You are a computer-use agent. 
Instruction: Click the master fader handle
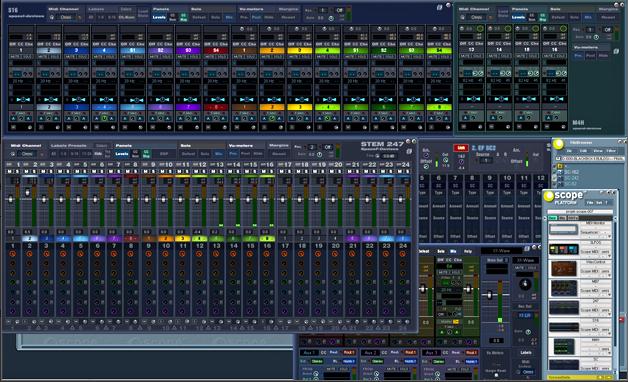(489, 295)
